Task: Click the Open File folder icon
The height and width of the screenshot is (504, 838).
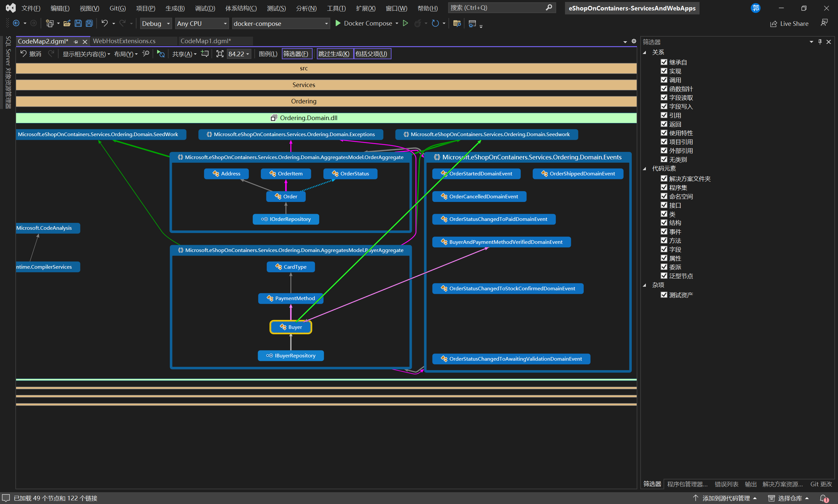Action: pos(67,24)
